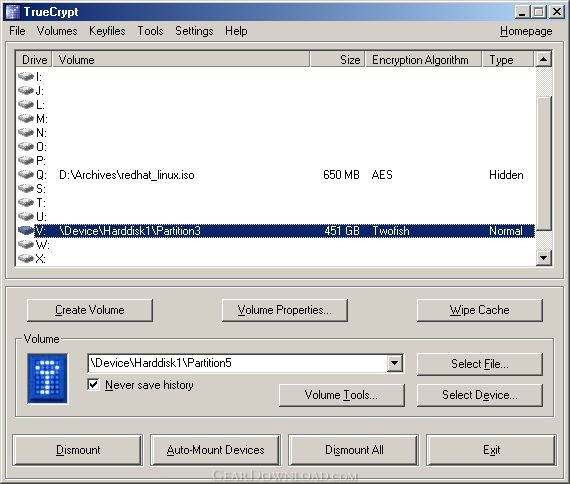Viewport: 570px width, 484px height.
Task: Toggle Never save history checkbox
Action: click(93, 384)
